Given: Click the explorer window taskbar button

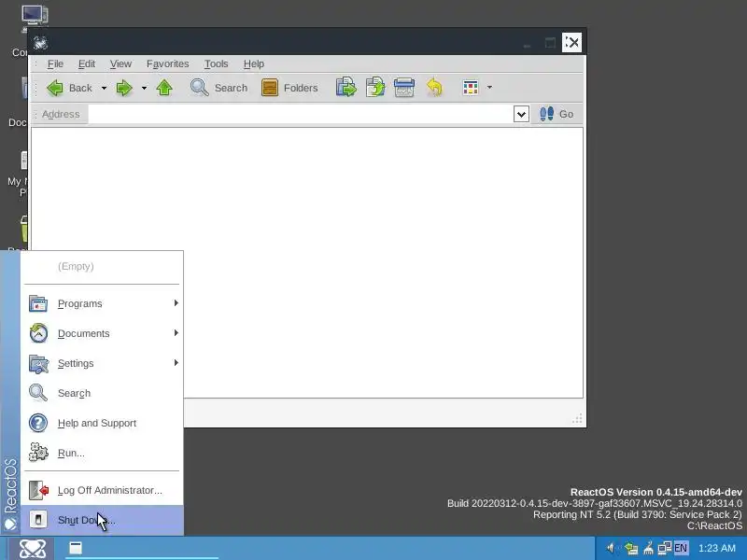Looking at the screenshot, I should pos(142,549).
